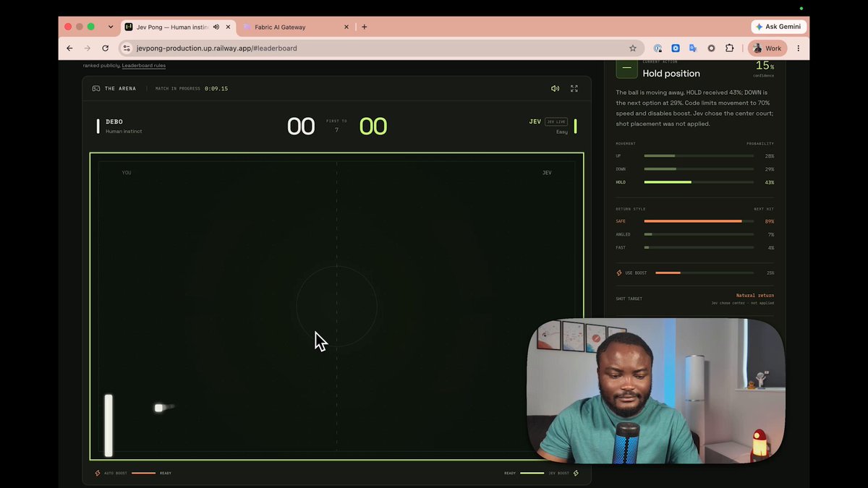Click the white pong ball

click(x=158, y=408)
